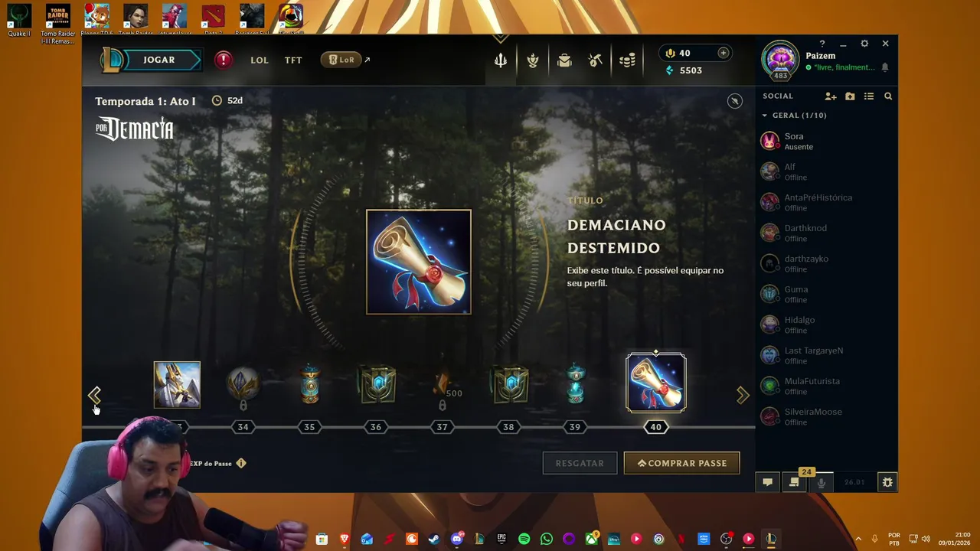Image resolution: width=980 pixels, height=551 pixels.
Task: Open the profile/collection laurel icon
Action: (x=533, y=60)
